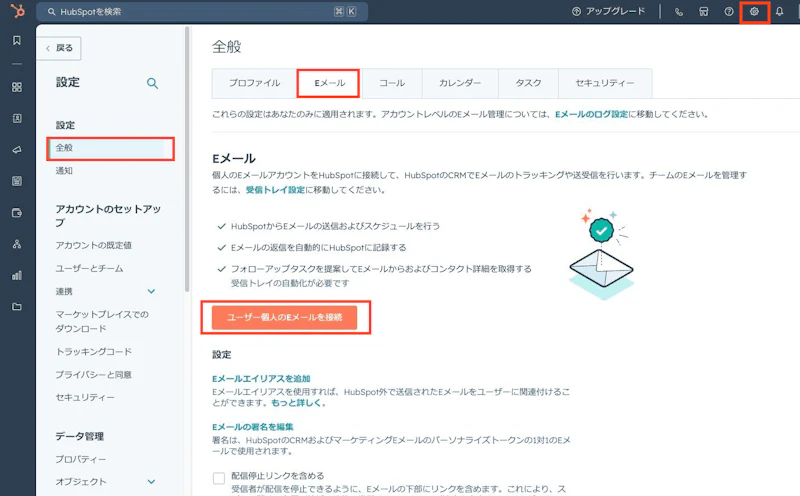The height and width of the screenshot is (496, 800).
Task: Open the Eメールの署名を編集 link
Action: (x=253, y=427)
